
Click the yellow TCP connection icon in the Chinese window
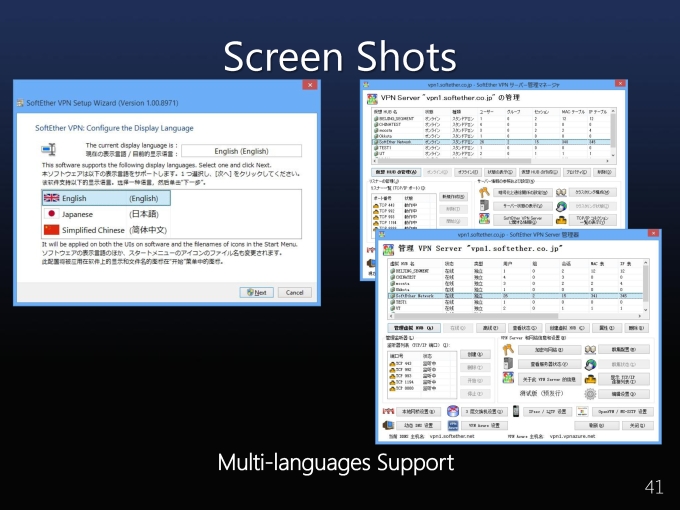tap(590, 379)
